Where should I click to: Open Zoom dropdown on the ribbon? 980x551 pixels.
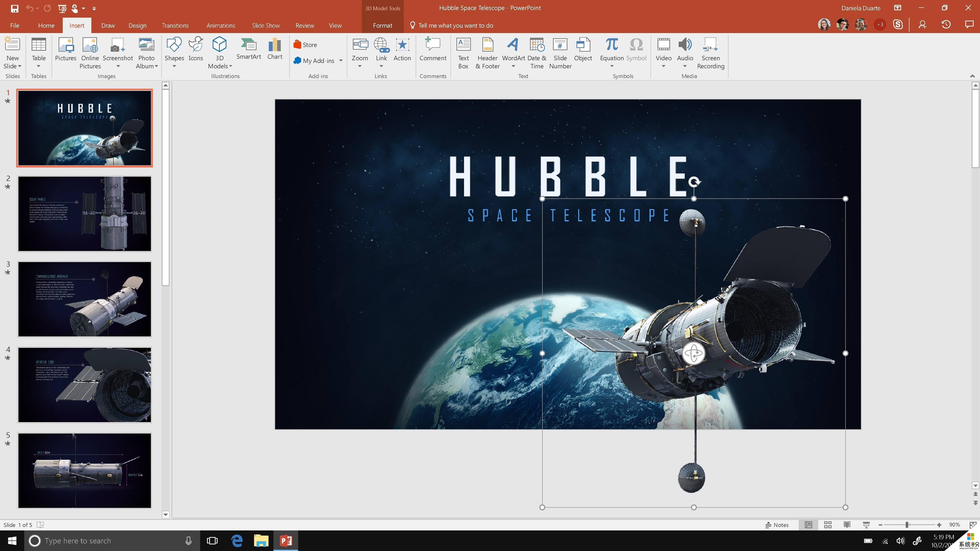[359, 66]
